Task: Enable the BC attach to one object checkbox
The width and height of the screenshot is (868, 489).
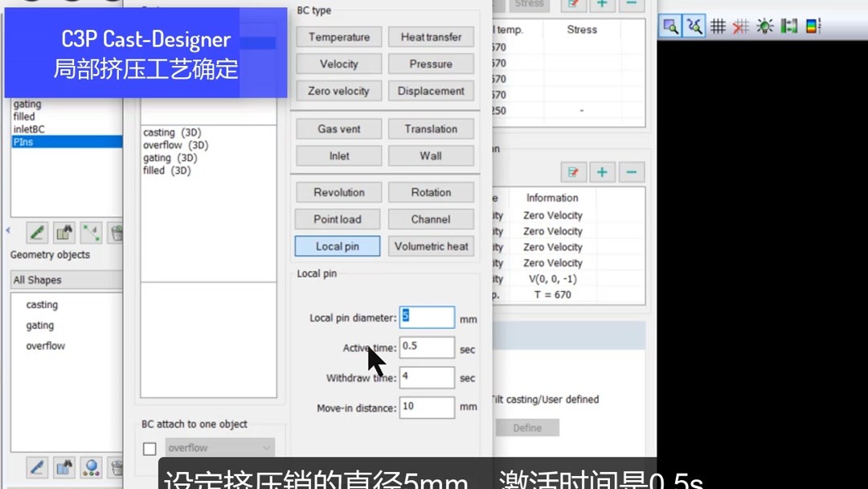Action: (149, 447)
